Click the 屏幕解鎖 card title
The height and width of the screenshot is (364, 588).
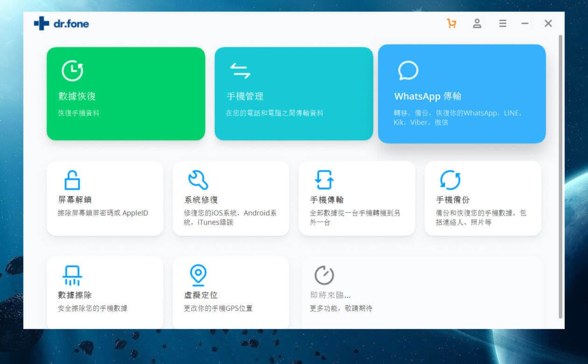pyautogui.click(x=75, y=200)
